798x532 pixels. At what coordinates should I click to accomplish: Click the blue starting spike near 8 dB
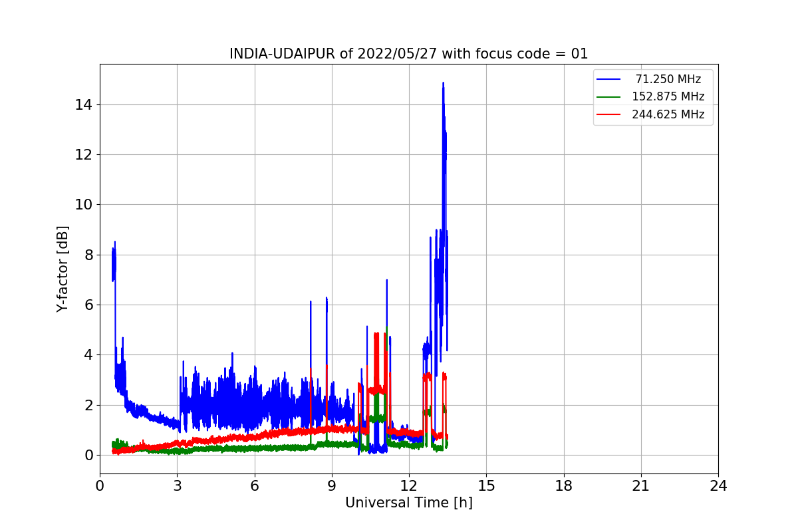click(x=114, y=261)
